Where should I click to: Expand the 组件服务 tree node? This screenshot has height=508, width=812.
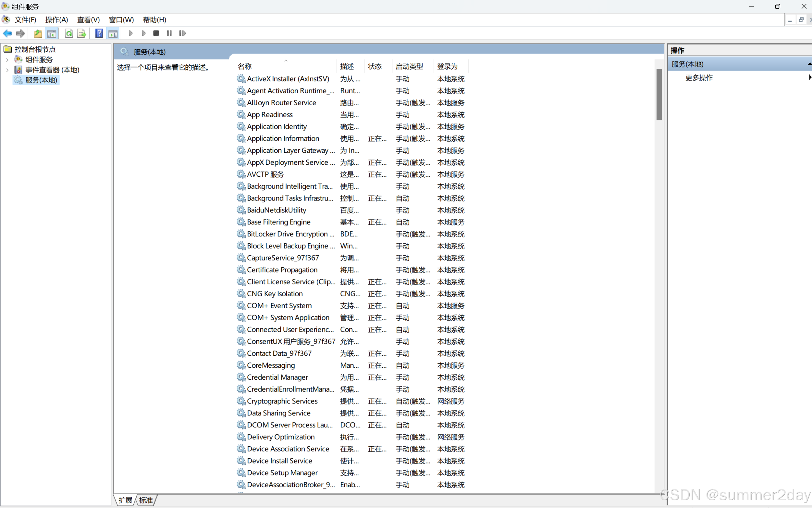point(7,60)
